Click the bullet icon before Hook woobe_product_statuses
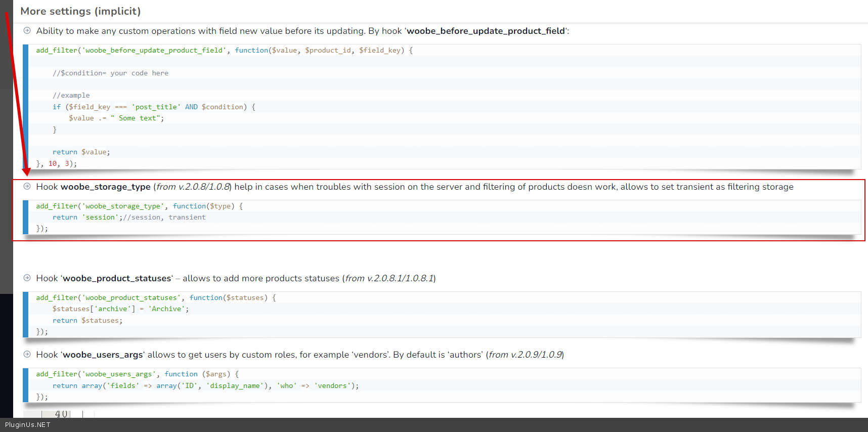Image resolution: width=868 pixels, height=432 pixels. point(27,278)
